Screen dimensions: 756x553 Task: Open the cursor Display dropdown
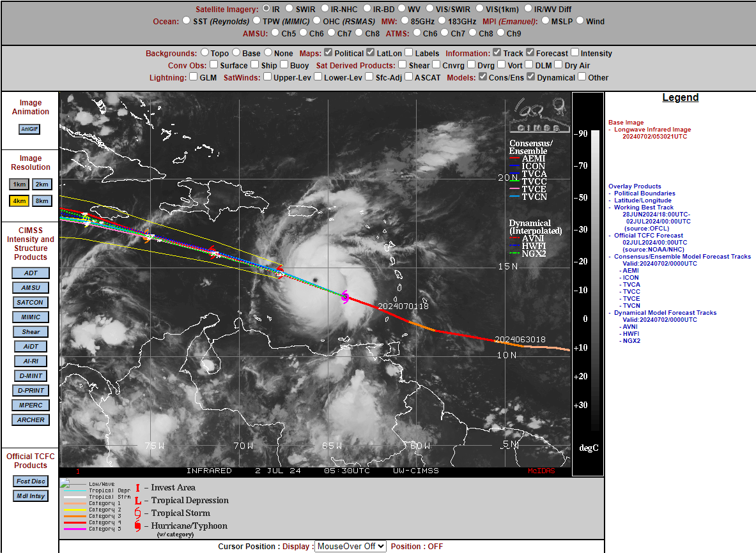[350, 546]
